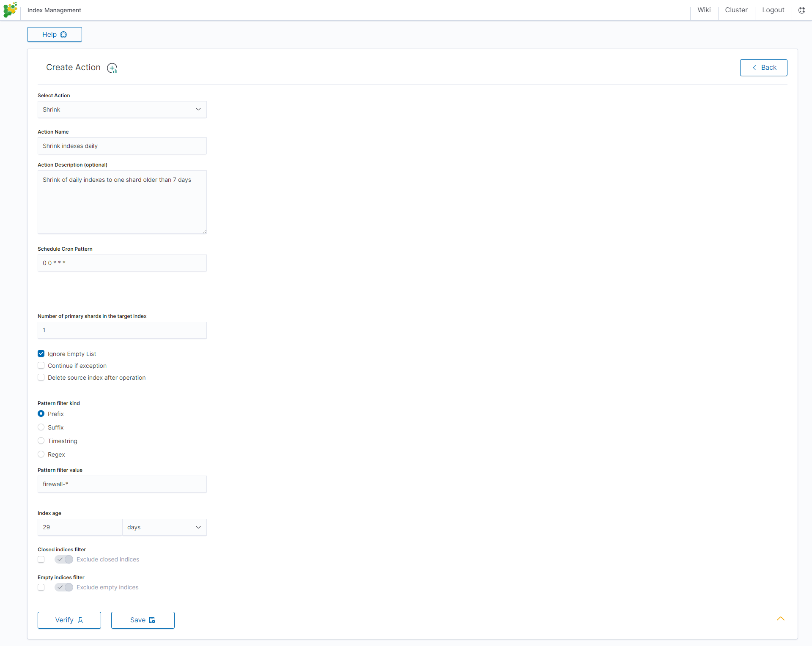The image size is (812, 646).
Task: Open the Cluster menu item
Action: click(736, 10)
